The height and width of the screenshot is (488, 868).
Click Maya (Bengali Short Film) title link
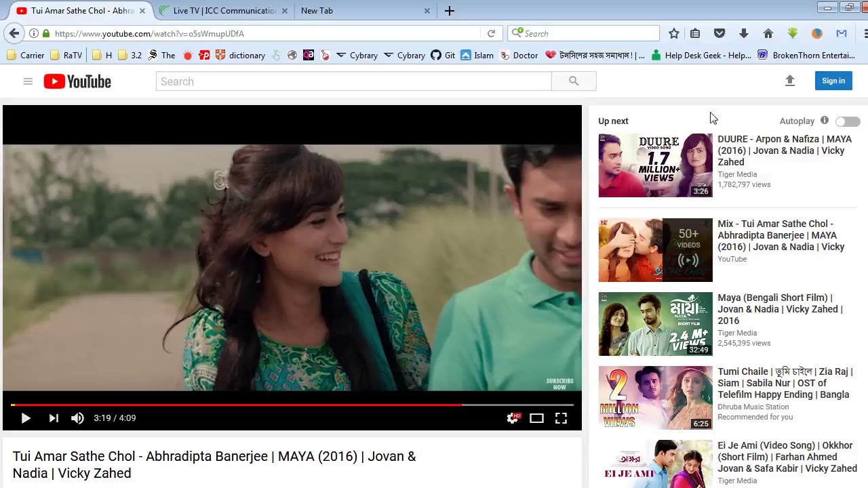tap(781, 309)
